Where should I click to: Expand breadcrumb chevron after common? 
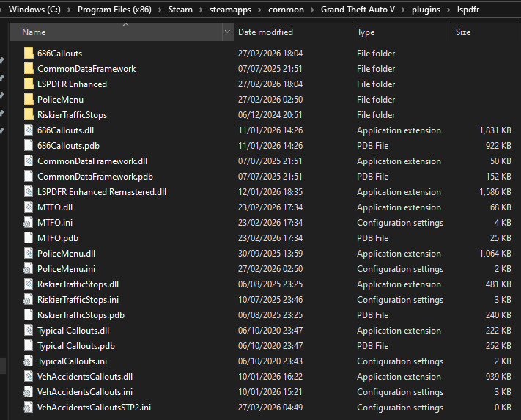[312, 10]
